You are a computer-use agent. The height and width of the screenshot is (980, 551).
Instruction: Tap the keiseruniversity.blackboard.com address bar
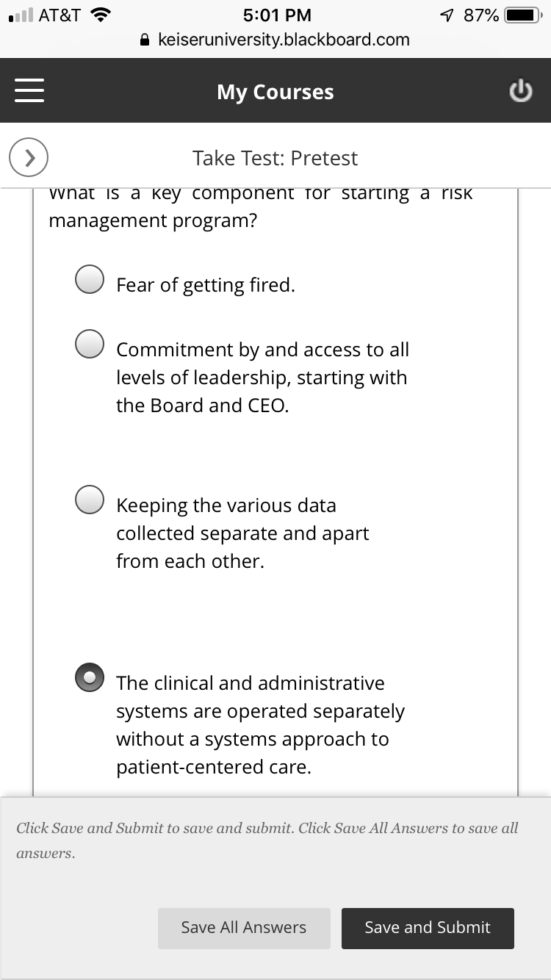point(284,40)
